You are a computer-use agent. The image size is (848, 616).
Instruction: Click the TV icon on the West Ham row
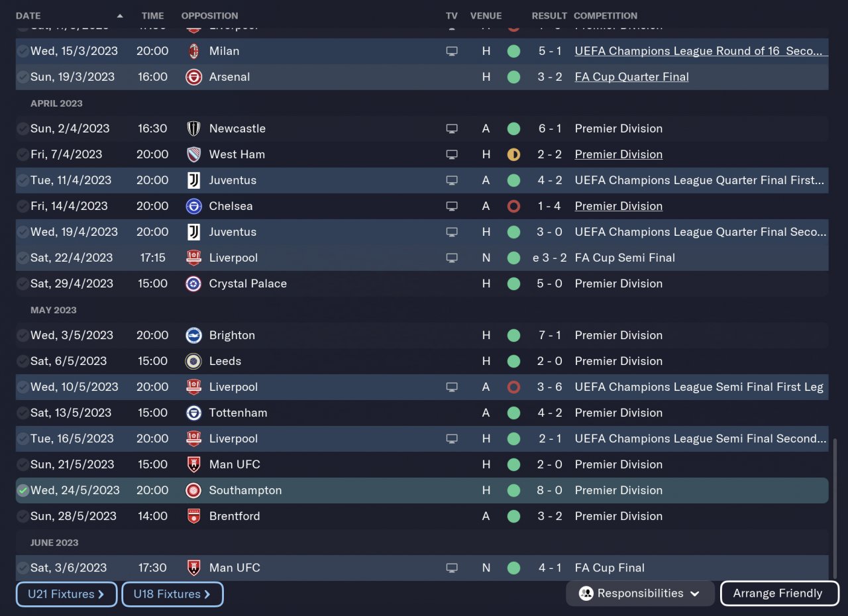tap(452, 154)
